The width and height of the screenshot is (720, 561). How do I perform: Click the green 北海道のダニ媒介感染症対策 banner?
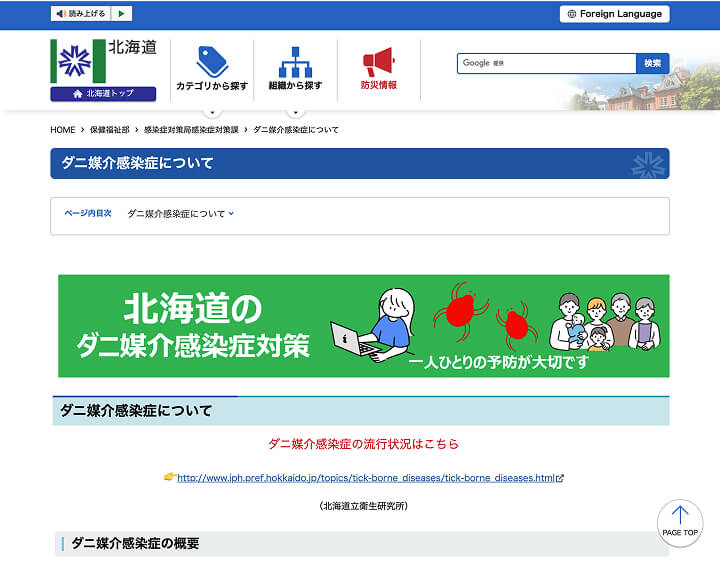pyautogui.click(x=364, y=326)
